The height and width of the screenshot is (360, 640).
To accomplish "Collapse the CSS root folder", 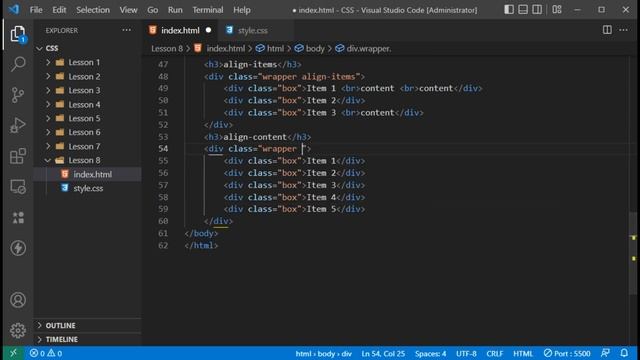I will [40, 48].
